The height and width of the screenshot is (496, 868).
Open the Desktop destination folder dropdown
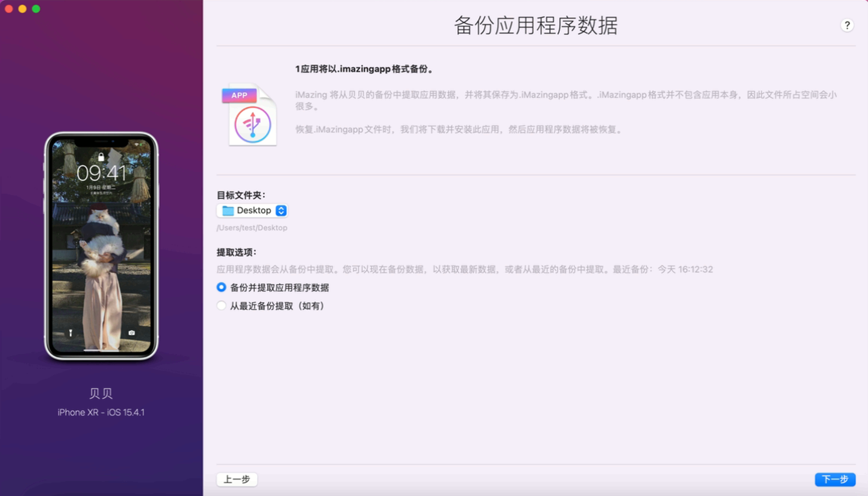pos(252,210)
